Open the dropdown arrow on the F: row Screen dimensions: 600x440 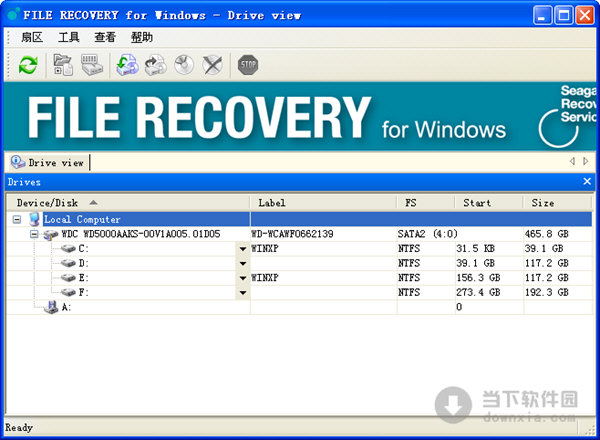click(243, 293)
